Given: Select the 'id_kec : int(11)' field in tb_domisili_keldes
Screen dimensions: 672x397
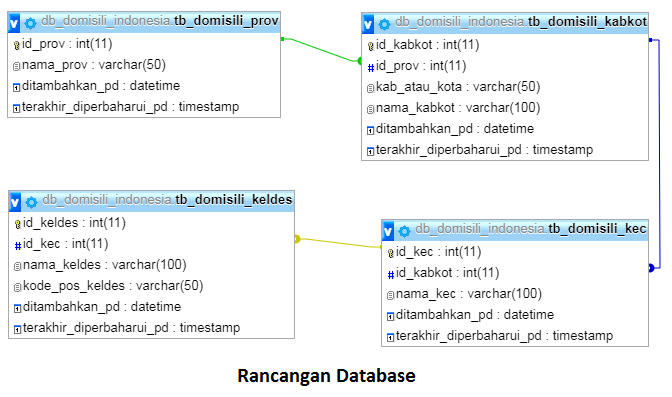Looking at the screenshot, I should point(66,244).
